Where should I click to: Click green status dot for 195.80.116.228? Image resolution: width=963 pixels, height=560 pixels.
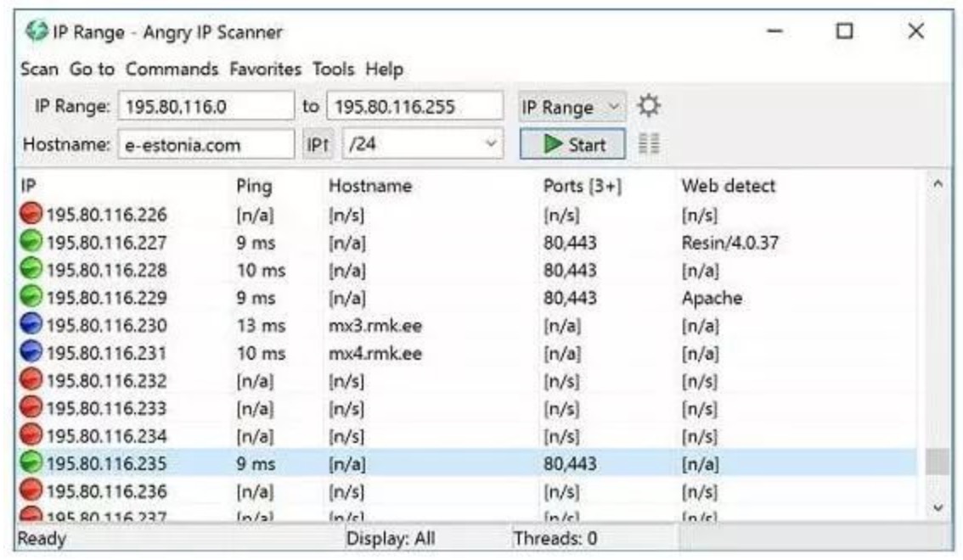click(x=31, y=269)
